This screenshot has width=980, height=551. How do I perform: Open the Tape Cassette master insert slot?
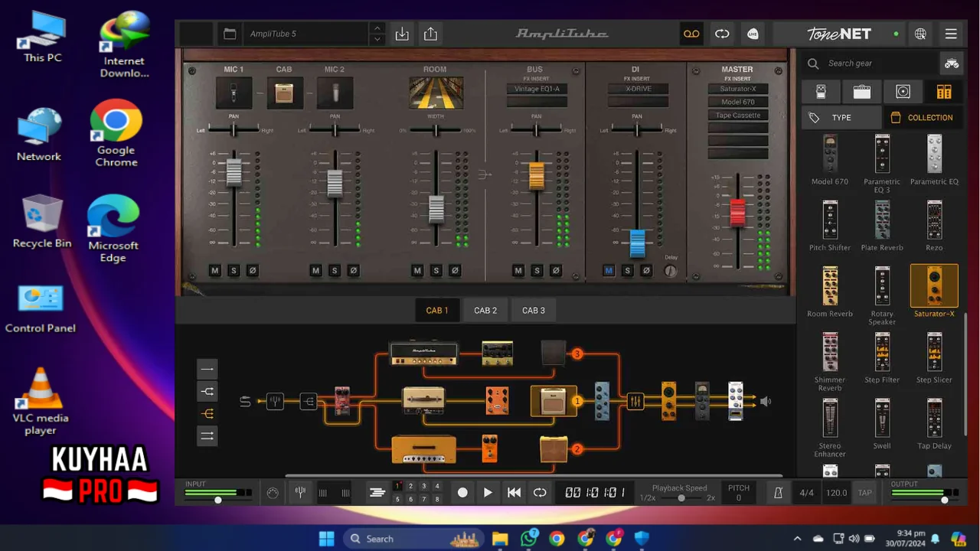[737, 115]
